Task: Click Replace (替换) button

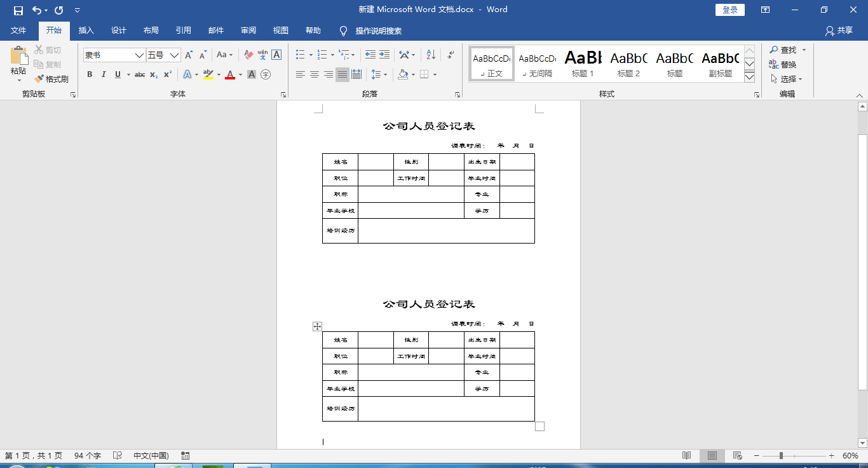Action: pyautogui.click(x=783, y=64)
